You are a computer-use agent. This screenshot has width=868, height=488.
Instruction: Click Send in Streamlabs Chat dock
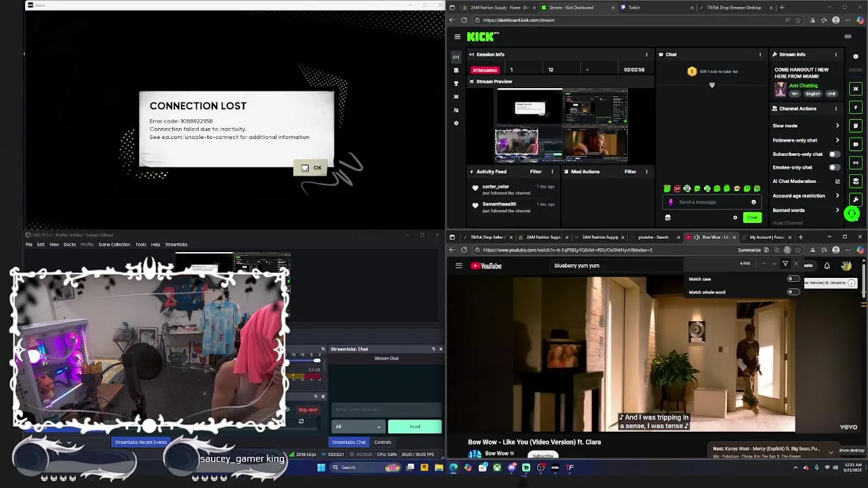pyautogui.click(x=414, y=426)
